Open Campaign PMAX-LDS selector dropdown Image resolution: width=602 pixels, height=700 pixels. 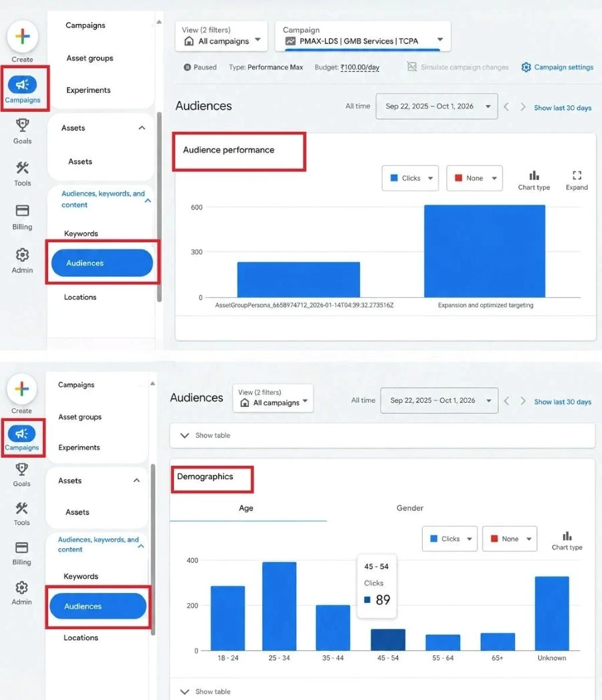coord(363,35)
